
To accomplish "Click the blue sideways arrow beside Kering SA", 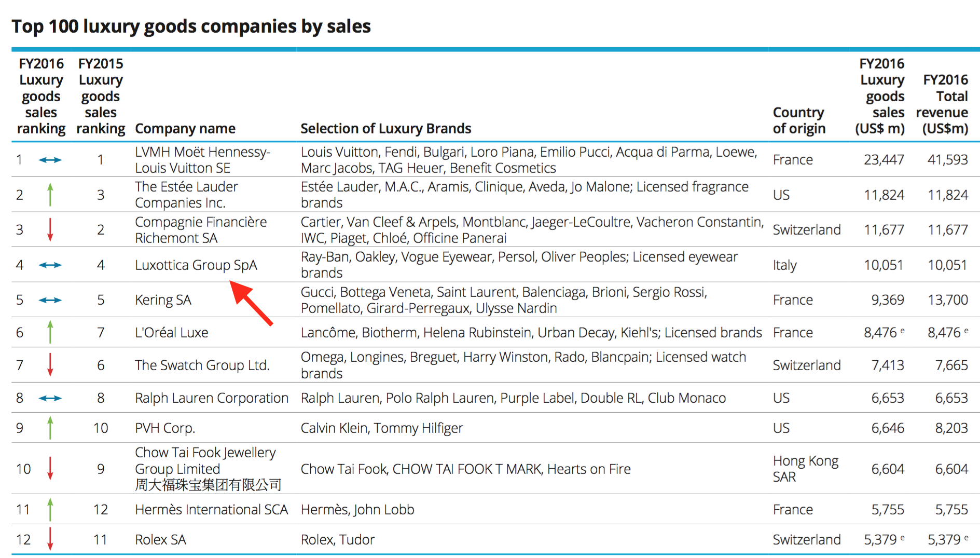I will [x=50, y=300].
